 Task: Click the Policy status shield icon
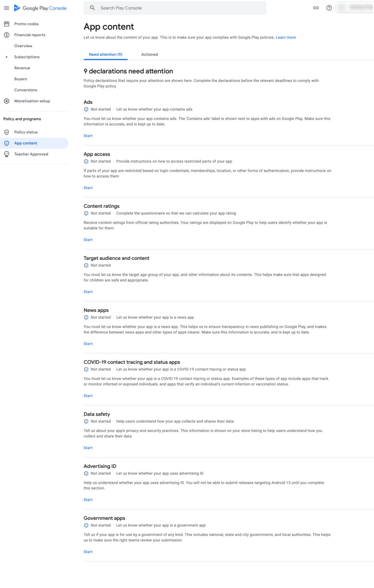[7, 132]
